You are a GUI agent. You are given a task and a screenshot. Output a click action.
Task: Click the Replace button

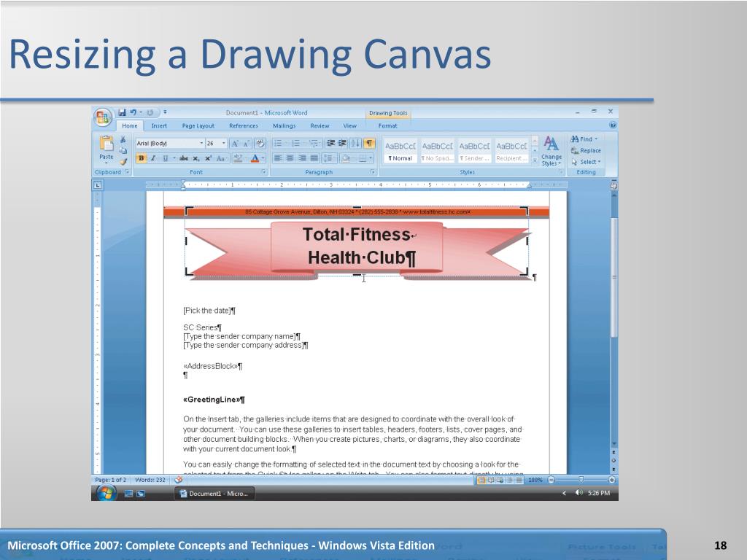pyautogui.click(x=586, y=150)
